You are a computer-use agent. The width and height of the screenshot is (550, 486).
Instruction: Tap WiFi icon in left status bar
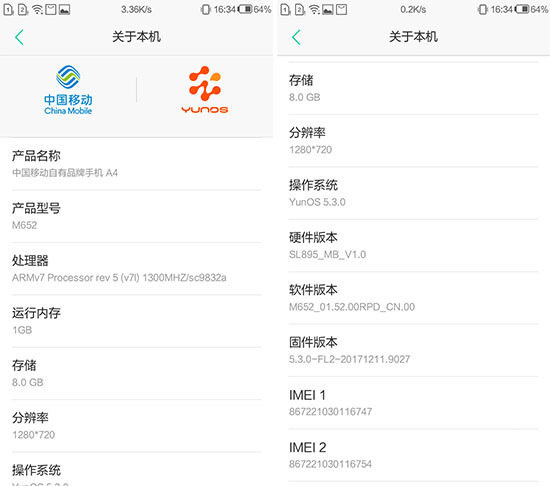point(37,9)
